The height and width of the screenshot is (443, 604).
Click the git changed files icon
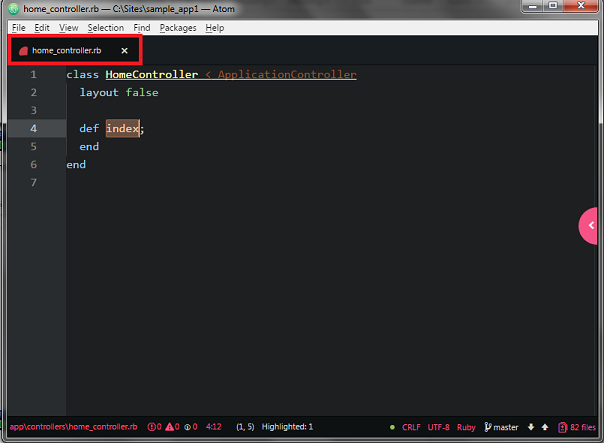pyautogui.click(x=562, y=427)
